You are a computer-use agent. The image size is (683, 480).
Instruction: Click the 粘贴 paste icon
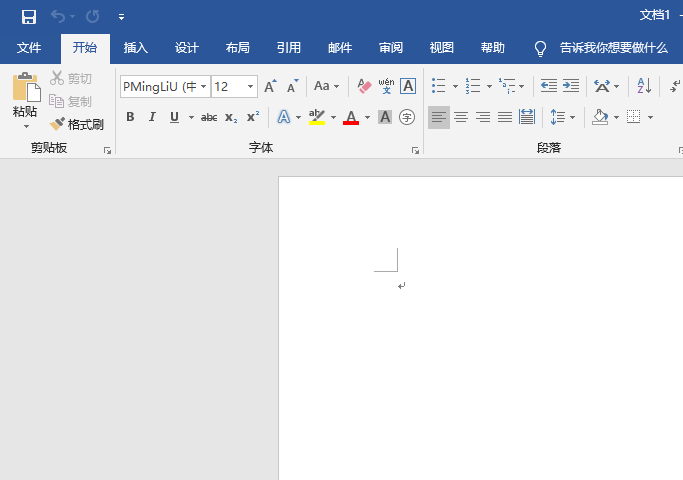click(x=26, y=86)
